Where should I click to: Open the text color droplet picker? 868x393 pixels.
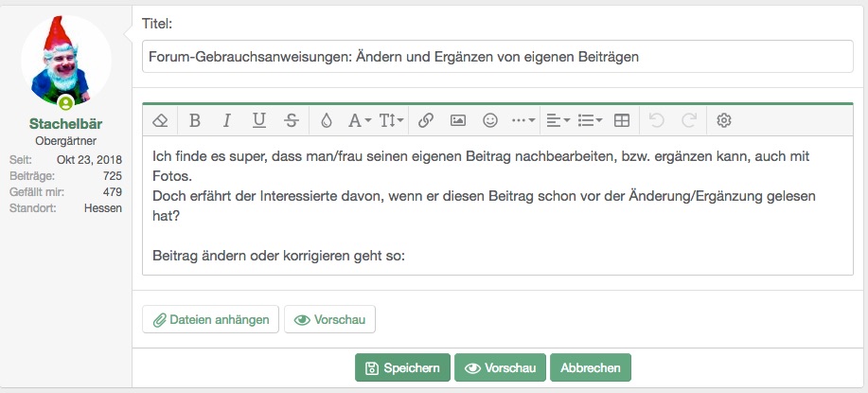point(327,120)
